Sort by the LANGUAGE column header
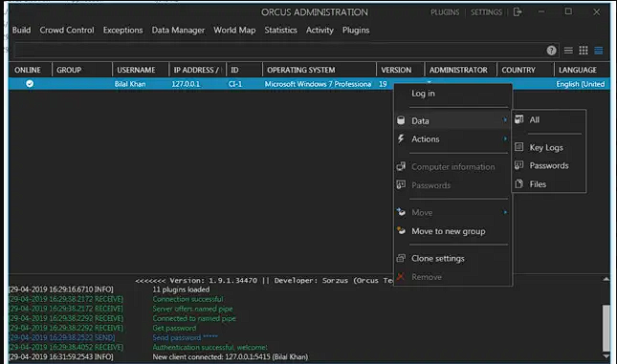 pos(582,70)
